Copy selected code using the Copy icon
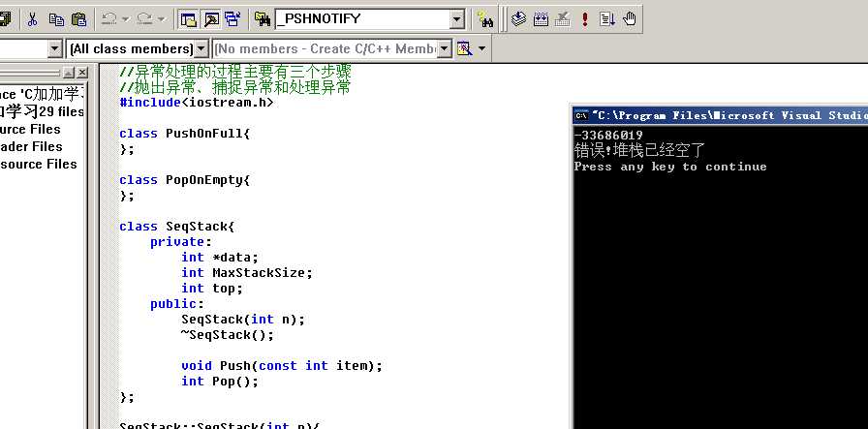Viewport: 868px width, 429px height. (56, 19)
